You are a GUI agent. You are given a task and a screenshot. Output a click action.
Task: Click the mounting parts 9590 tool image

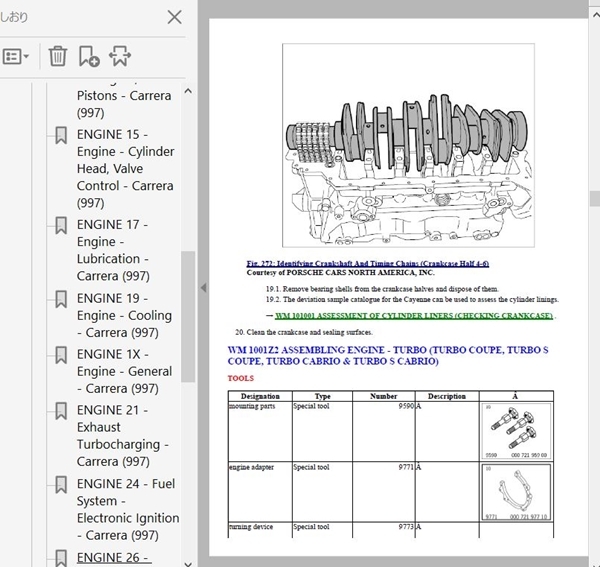[x=516, y=431]
